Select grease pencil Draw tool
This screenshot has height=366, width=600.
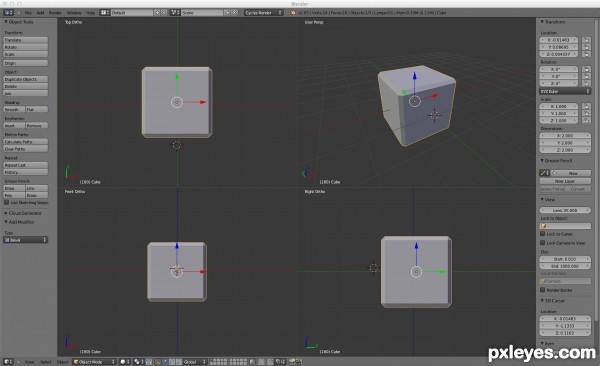coord(14,188)
